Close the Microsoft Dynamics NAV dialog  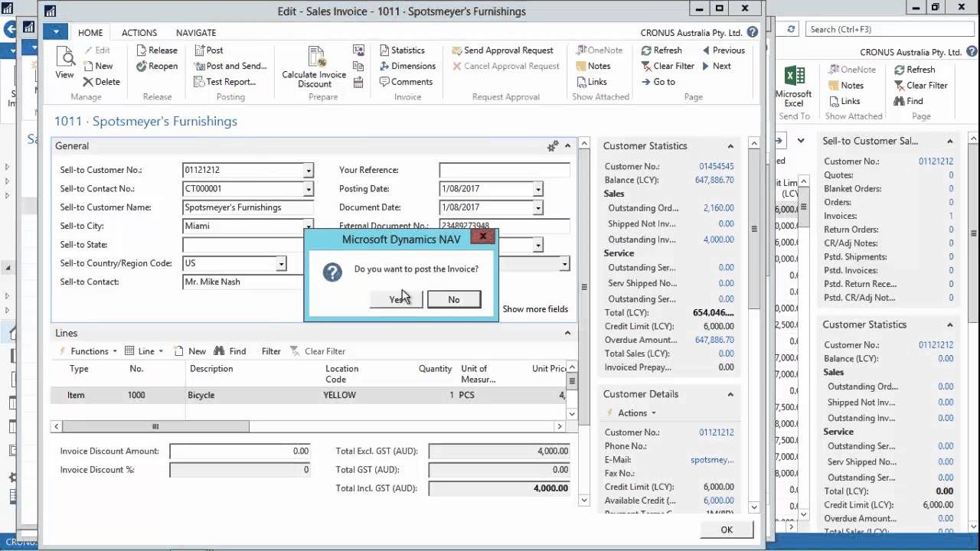[482, 236]
